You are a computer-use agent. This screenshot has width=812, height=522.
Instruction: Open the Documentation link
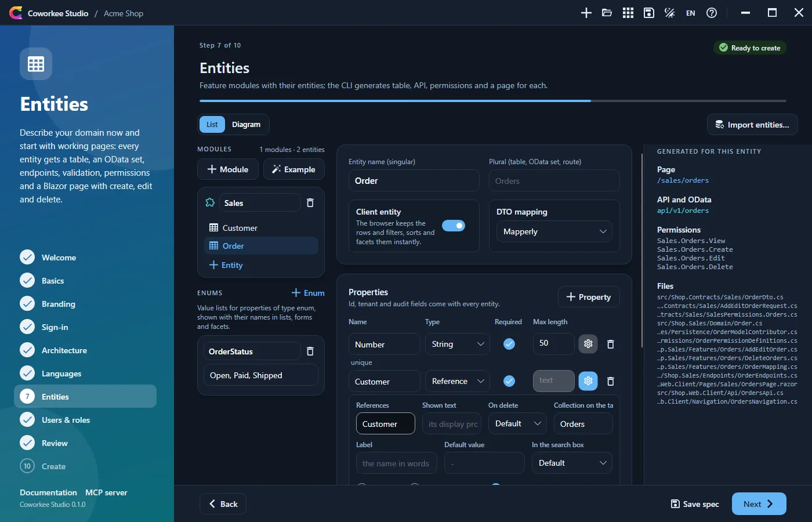click(48, 492)
